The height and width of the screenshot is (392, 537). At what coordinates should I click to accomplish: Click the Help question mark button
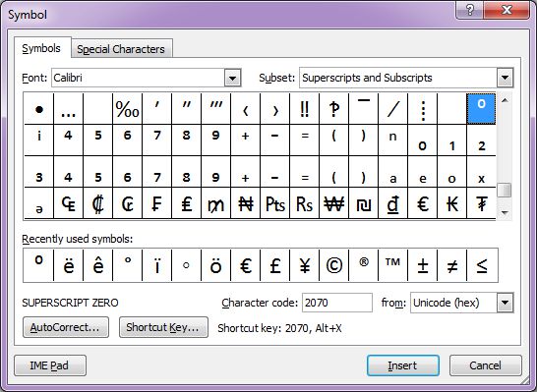[469, 10]
